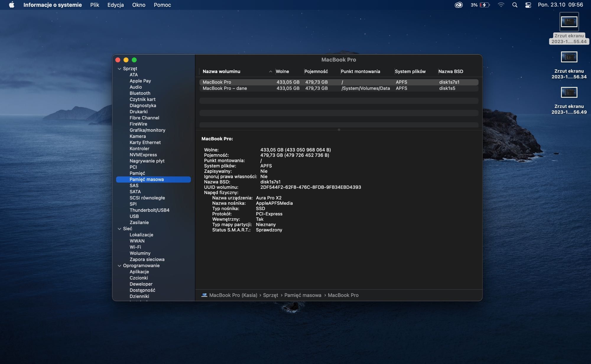Viewport: 591px width, 364px height.
Task: Select Nagrywanie płyt in the sidebar
Action: pyautogui.click(x=147, y=161)
